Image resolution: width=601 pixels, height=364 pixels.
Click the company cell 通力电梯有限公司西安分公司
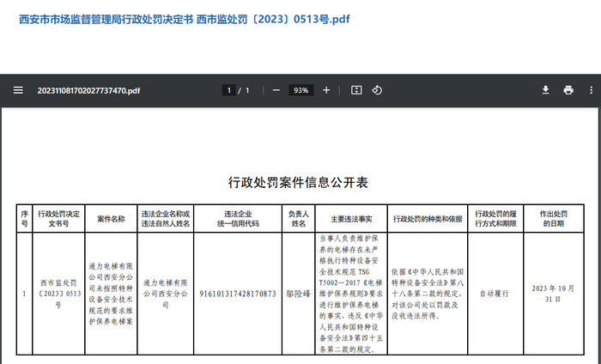166,294
